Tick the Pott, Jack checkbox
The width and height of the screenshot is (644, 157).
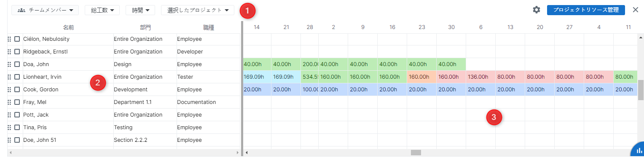click(17, 115)
